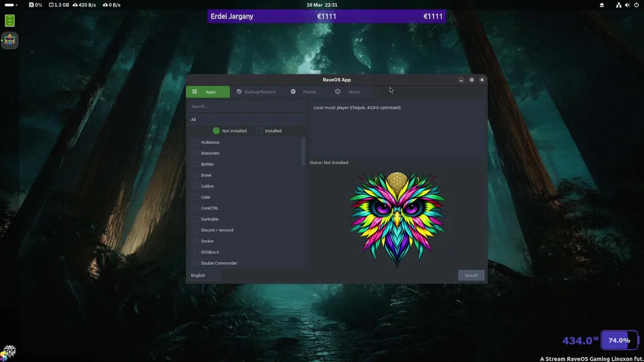
Task: Click the app list scrollbar
Action: coord(303,151)
